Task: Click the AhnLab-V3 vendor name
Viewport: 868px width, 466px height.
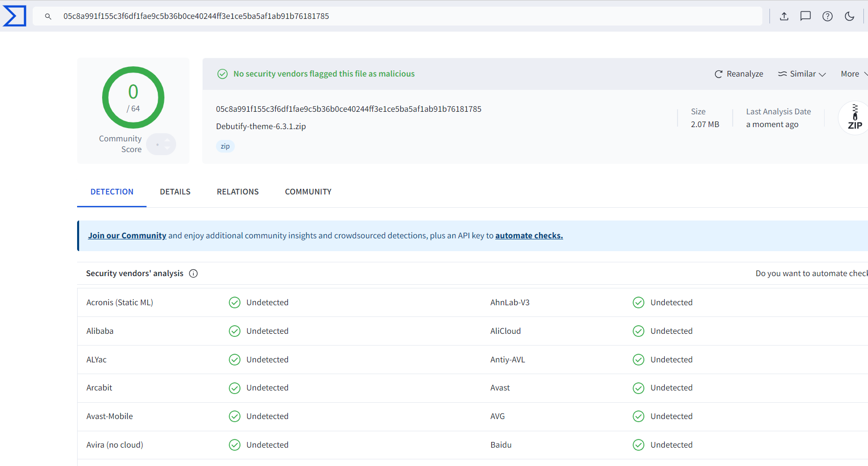Action: click(510, 303)
